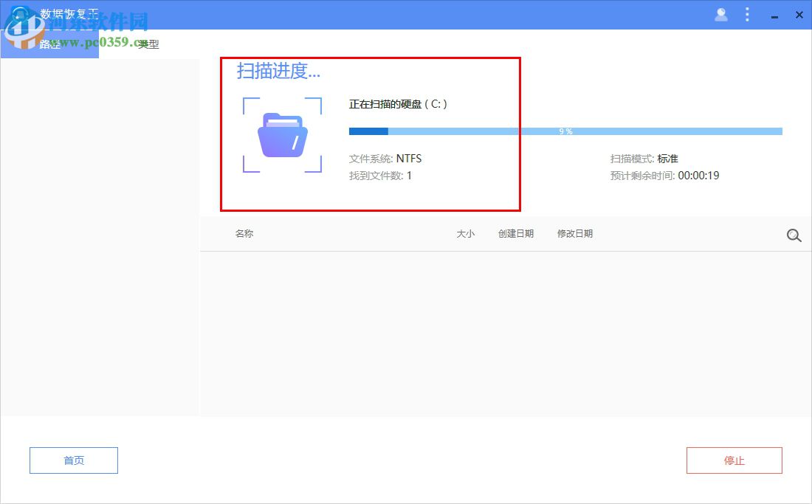Sort files by the 大小 column
The image size is (812, 504).
point(466,233)
